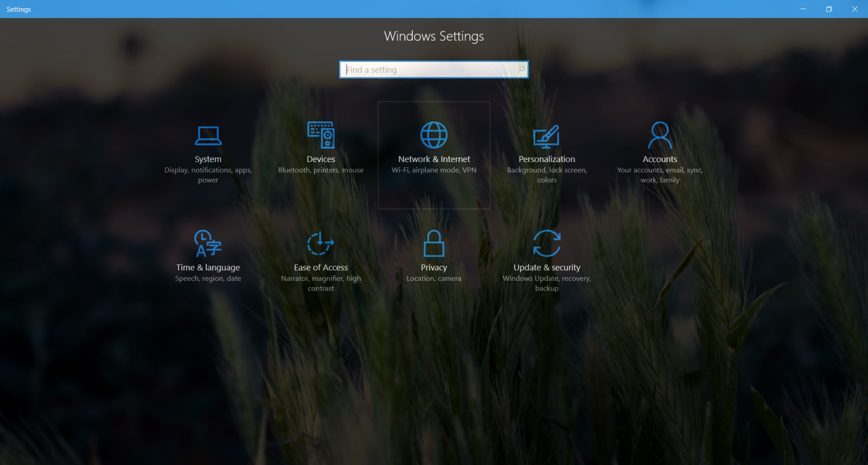Screen dimensions: 868x465
Task: Click the search magnifier icon
Action: (x=521, y=69)
